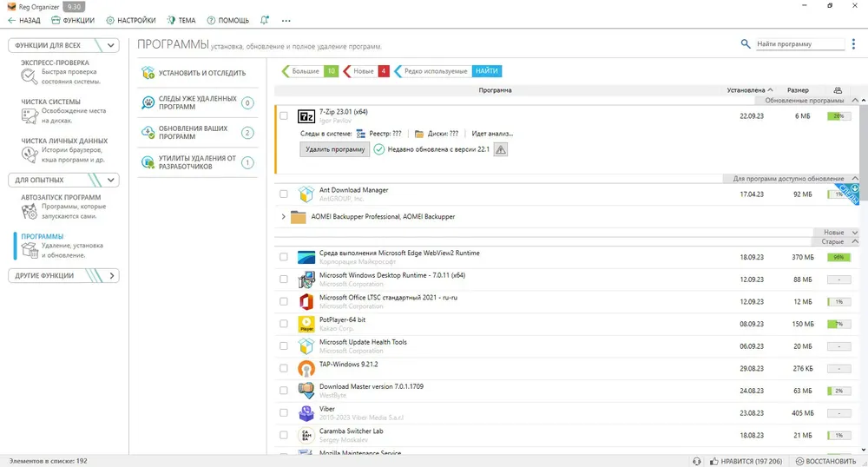Click the Microsoft Office LTSC icon

306,301
